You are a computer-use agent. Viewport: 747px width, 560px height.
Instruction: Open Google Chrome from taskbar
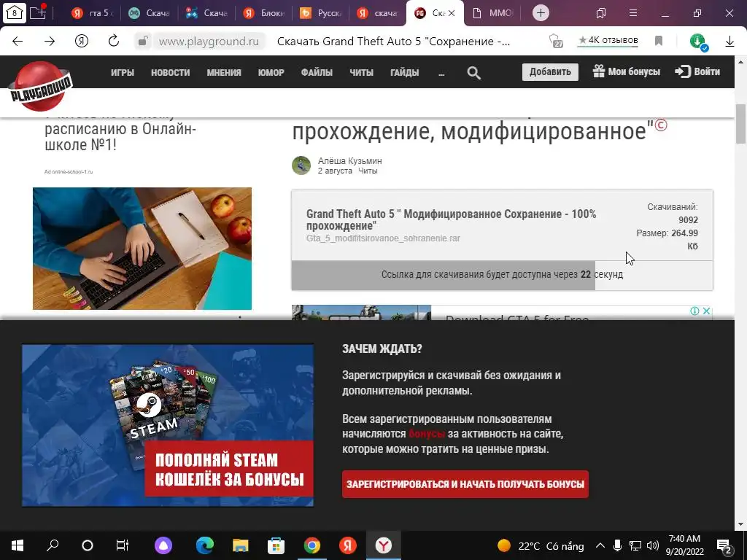tap(312, 545)
